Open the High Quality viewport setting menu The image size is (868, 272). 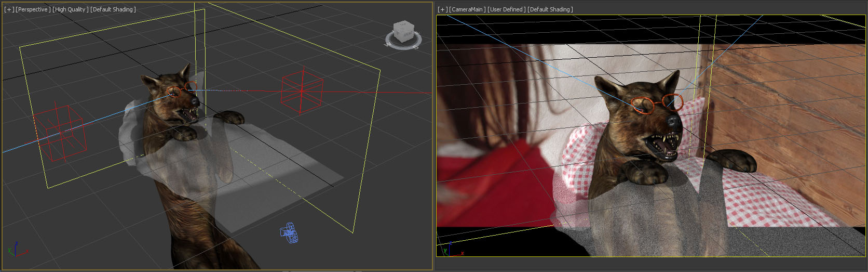pyautogui.click(x=71, y=9)
